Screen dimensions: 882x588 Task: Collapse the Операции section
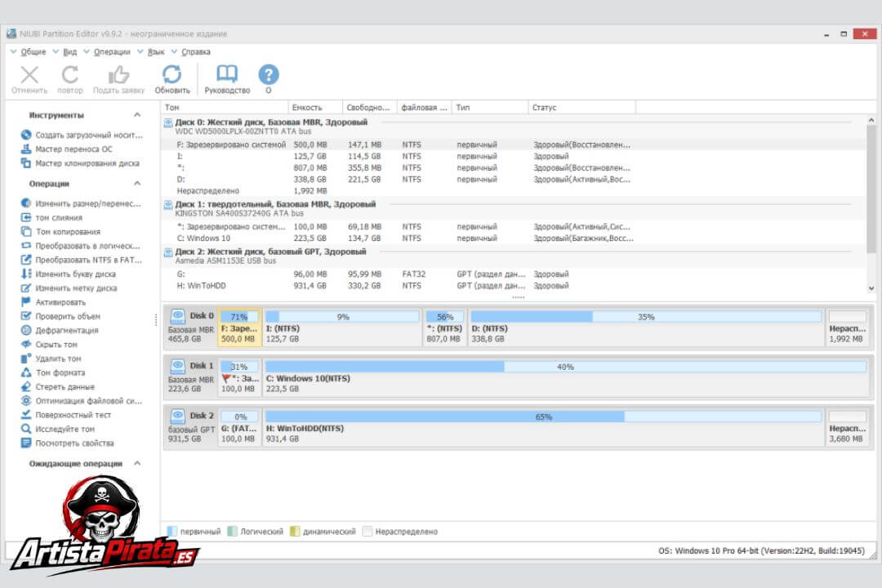point(137,184)
